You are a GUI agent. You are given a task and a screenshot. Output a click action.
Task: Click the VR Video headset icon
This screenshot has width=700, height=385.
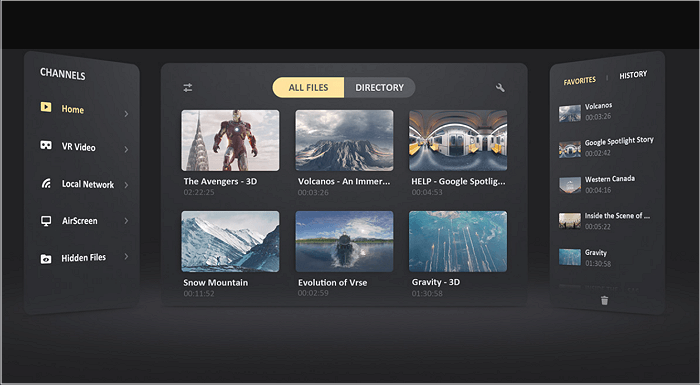tap(46, 145)
